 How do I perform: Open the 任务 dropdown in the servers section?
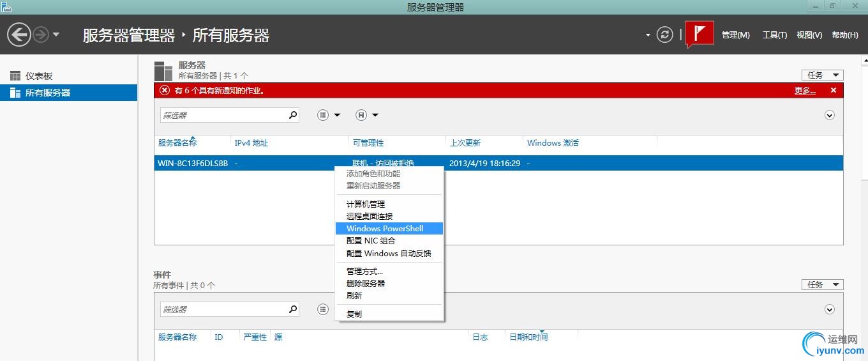coord(823,75)
